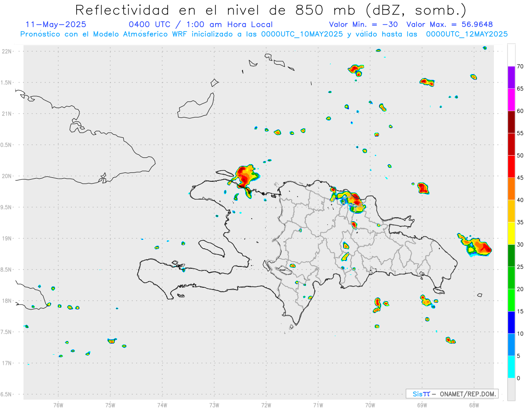Viewport: 532px width, 411px height.
Task: Click the '73W' longitude label
Action: 214,405
